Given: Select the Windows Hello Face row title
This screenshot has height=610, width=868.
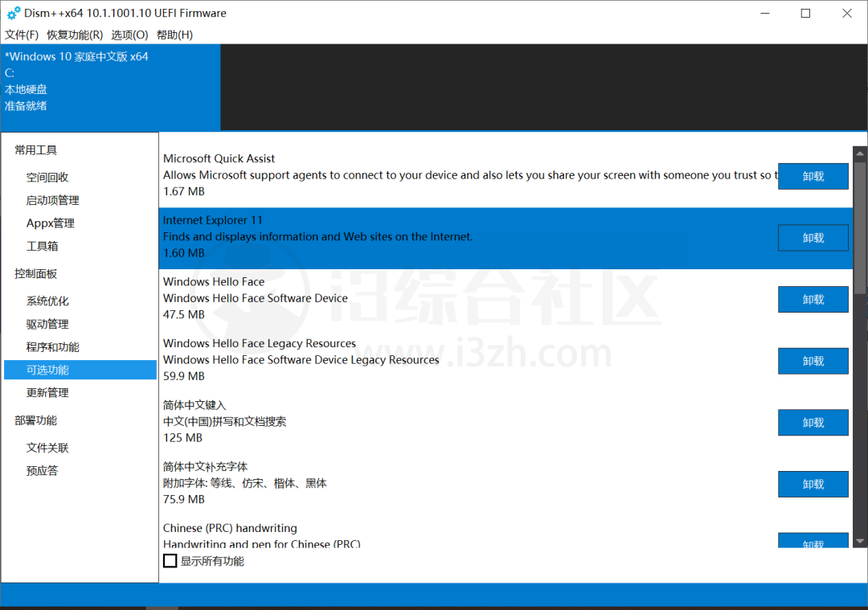Looking at the screenshot, I should [x=214, y=282].
